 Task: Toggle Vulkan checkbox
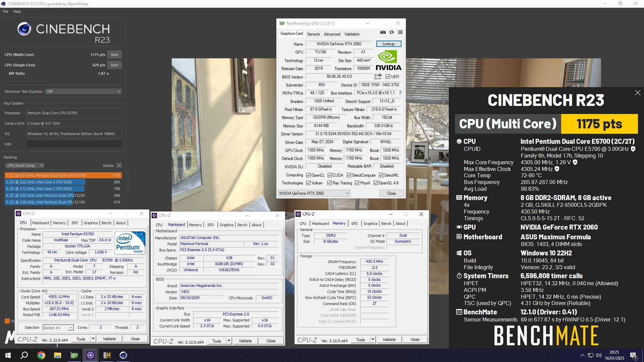[x=308, y=183]
